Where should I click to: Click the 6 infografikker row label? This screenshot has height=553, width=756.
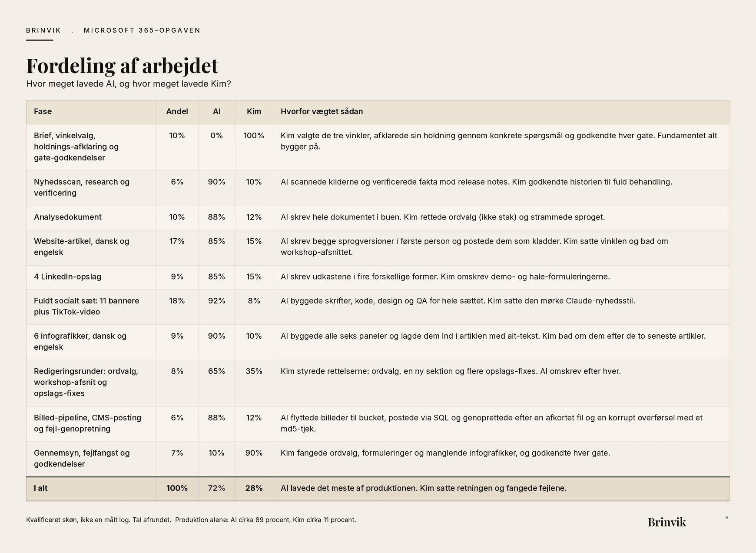[80, 341]
